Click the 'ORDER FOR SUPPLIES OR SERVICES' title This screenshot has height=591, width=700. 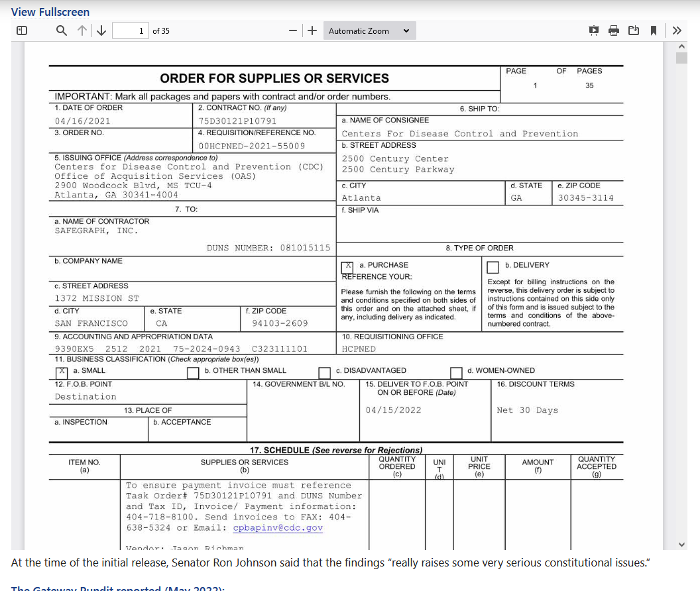click(274, 79)
